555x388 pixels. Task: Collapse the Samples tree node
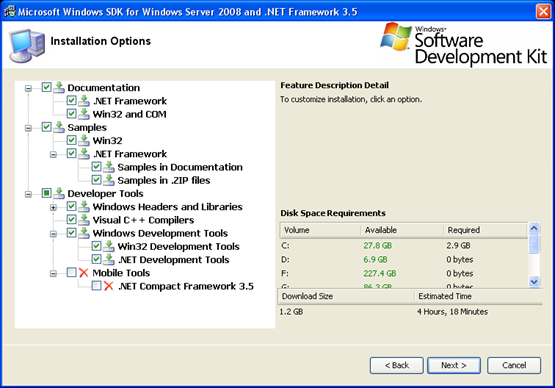coord(28,128)
